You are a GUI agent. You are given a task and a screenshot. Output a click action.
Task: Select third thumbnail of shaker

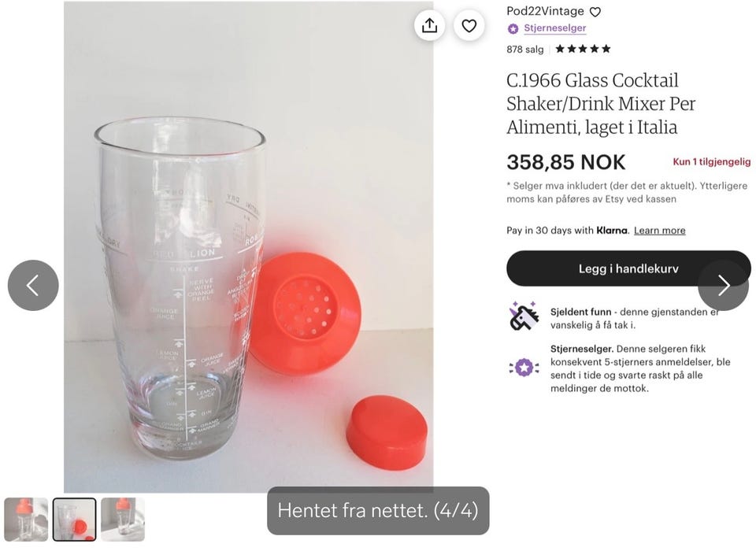(123, 520)
